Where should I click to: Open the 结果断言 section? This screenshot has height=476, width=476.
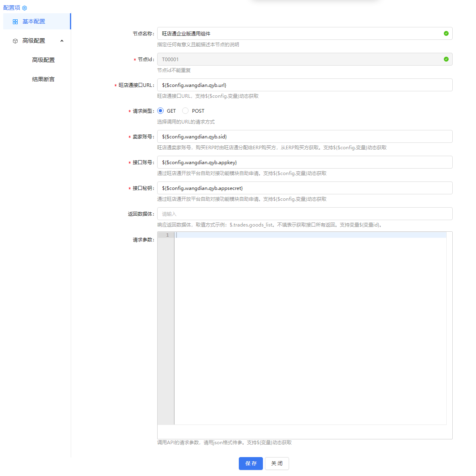[x=43, y=79]
